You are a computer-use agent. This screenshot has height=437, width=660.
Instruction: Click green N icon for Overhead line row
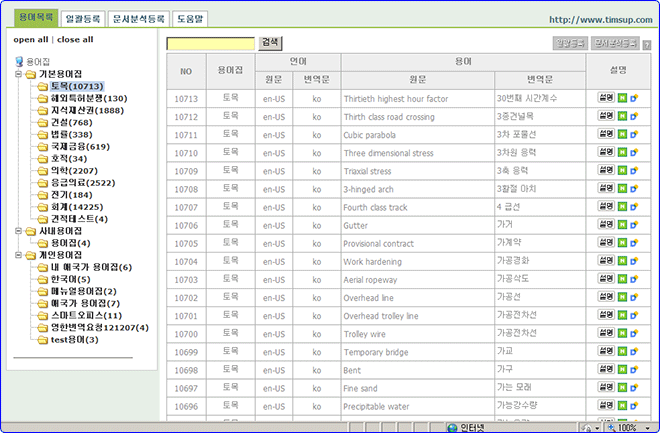pos(622,297)
